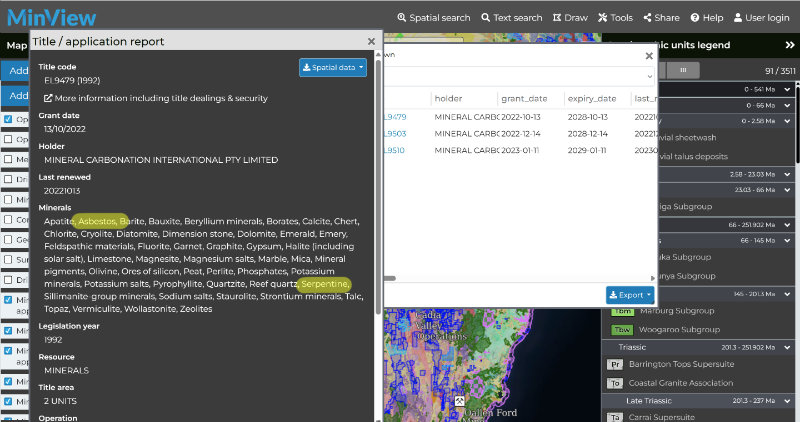The height and width of the screenshot is (422, 800).
Task: Click the User login icon
Action: 738,18
